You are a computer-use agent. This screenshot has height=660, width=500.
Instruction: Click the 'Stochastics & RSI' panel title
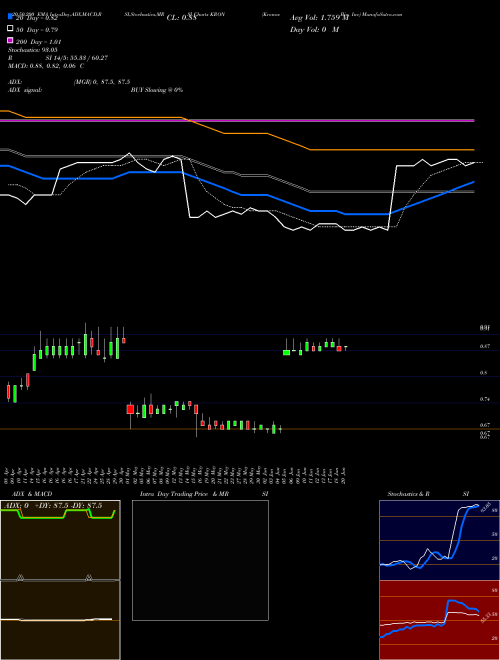(428, 494)
